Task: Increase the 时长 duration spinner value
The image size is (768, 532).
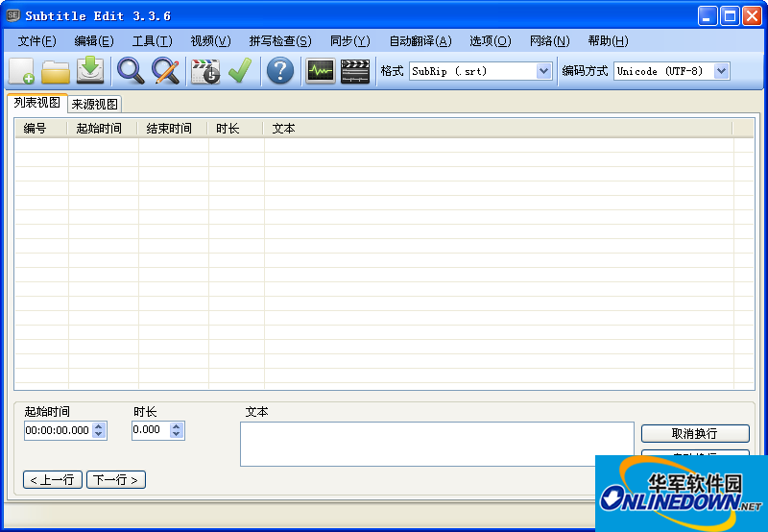Action: 176,427
